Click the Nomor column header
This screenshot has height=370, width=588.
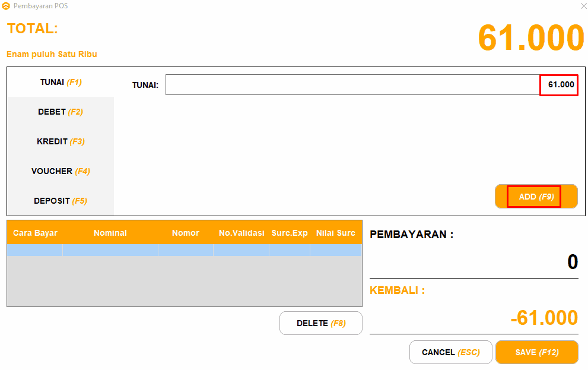(186, 233)
